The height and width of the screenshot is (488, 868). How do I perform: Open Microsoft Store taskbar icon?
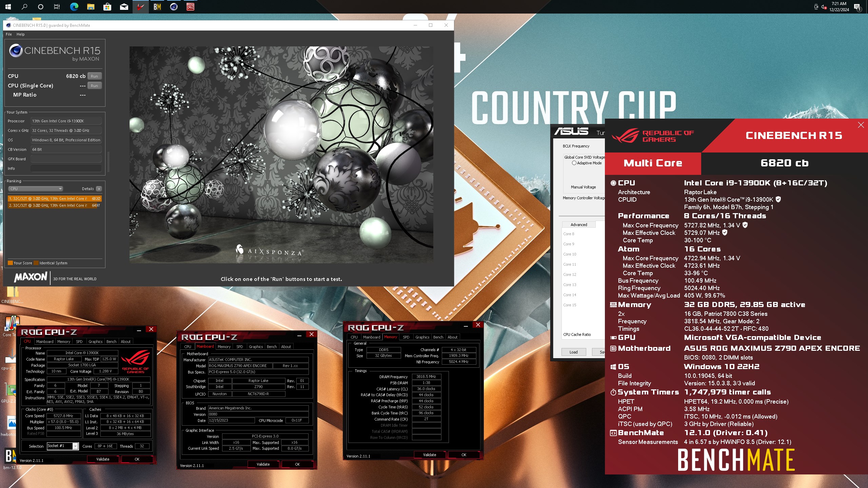coord(107,7)
